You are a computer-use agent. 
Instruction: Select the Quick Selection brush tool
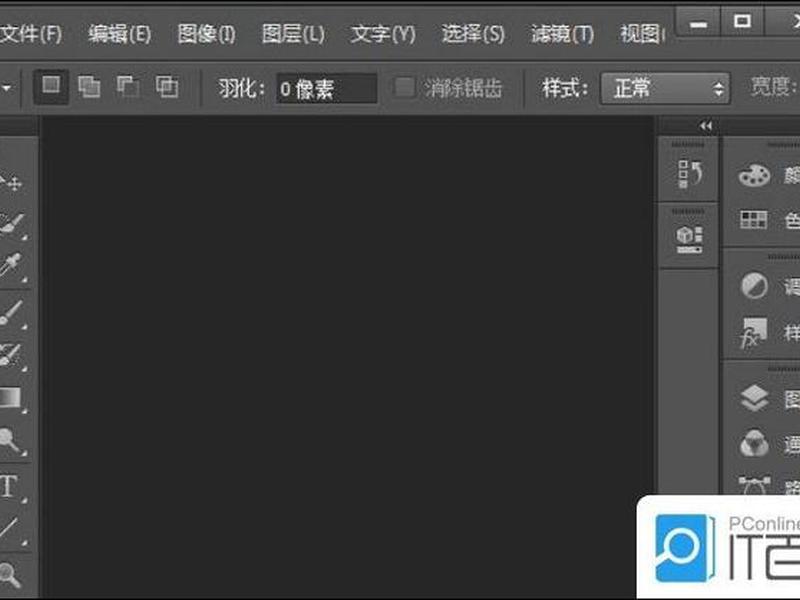(12, 225)
